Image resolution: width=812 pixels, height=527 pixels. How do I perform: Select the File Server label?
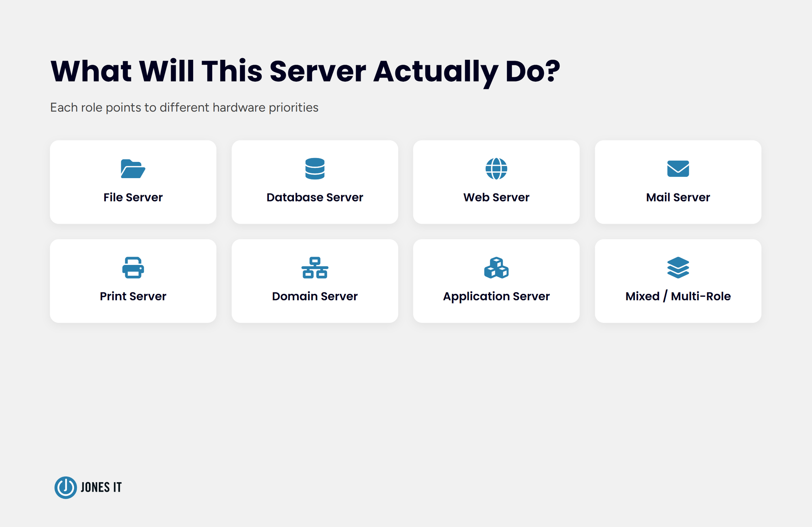point(133,197)
